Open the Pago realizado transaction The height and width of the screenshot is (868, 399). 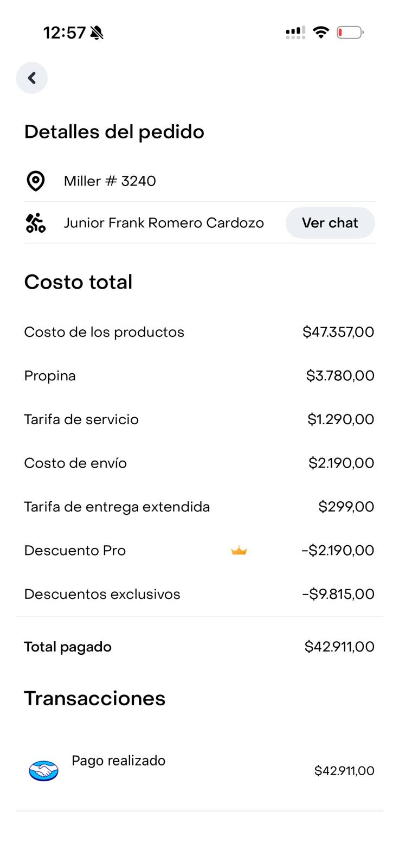tap(118, 761)
